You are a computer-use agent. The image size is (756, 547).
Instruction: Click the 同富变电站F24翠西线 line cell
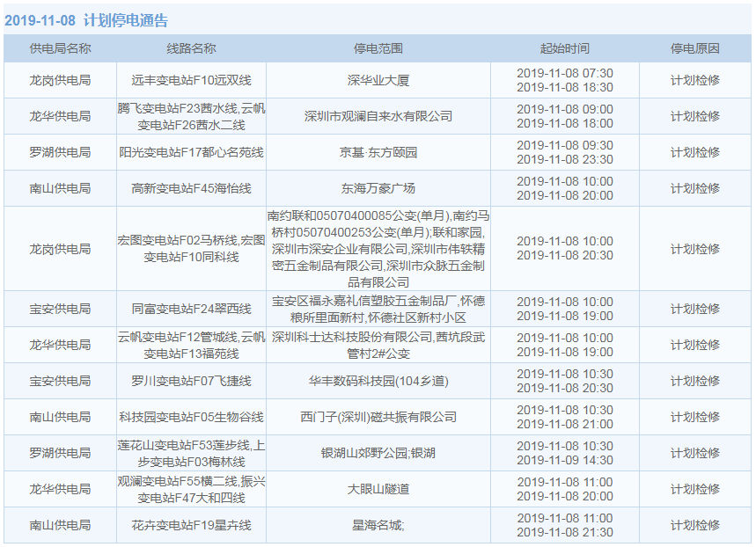coord(191,309)
